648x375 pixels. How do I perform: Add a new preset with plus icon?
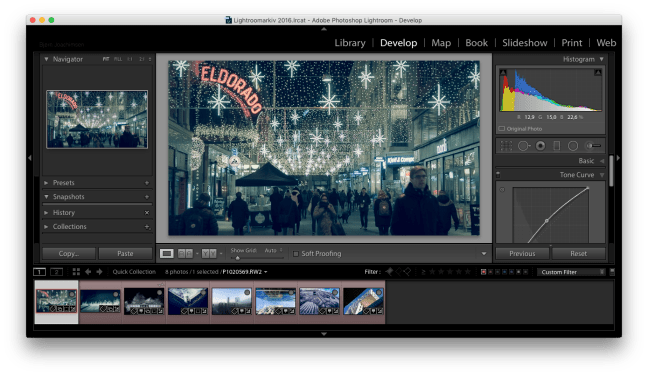(147, 183)
